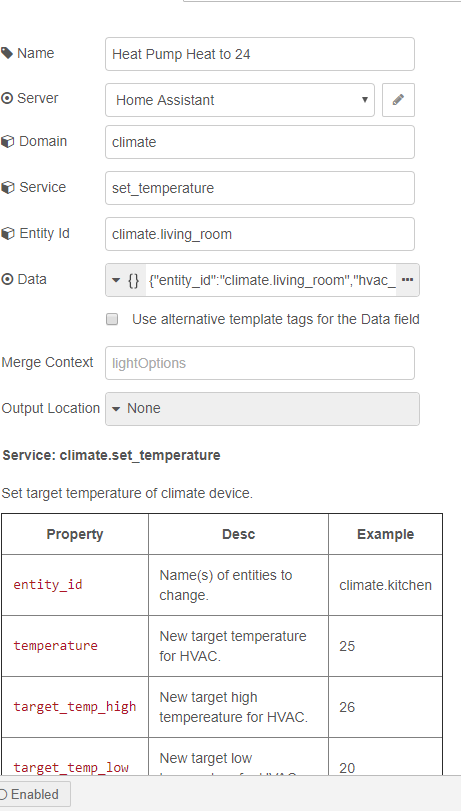461x811 pixels.
Task: Click the cube icon beside Service
Action: [x=7, y=187]
